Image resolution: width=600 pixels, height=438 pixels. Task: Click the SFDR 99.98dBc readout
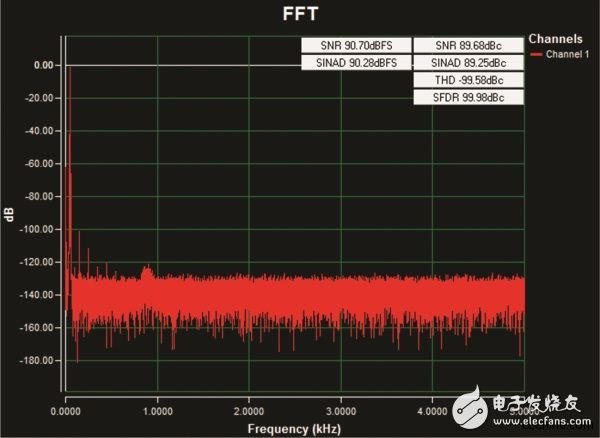tap(468, 97)
